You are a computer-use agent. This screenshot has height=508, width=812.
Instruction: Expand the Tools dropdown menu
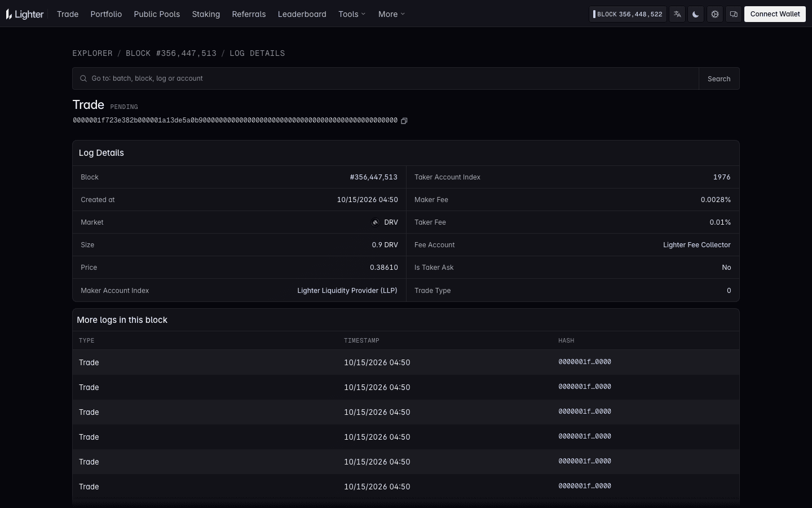(352, 14)
